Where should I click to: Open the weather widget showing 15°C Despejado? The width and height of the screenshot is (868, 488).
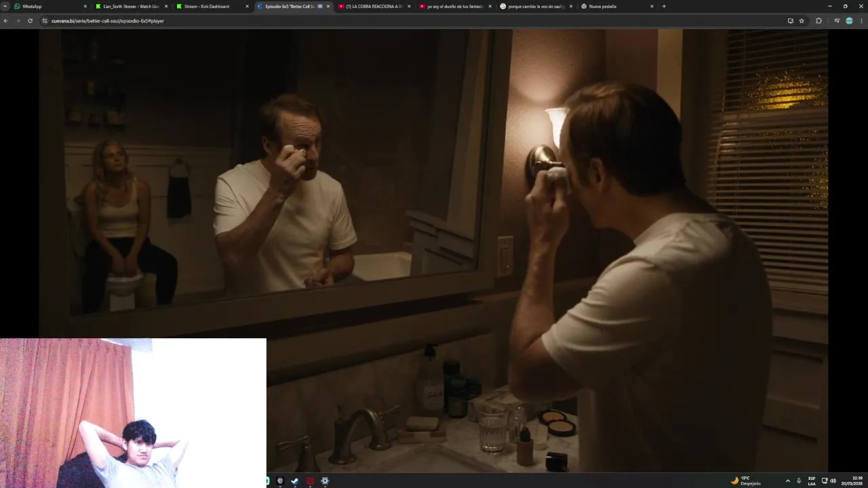745,481
